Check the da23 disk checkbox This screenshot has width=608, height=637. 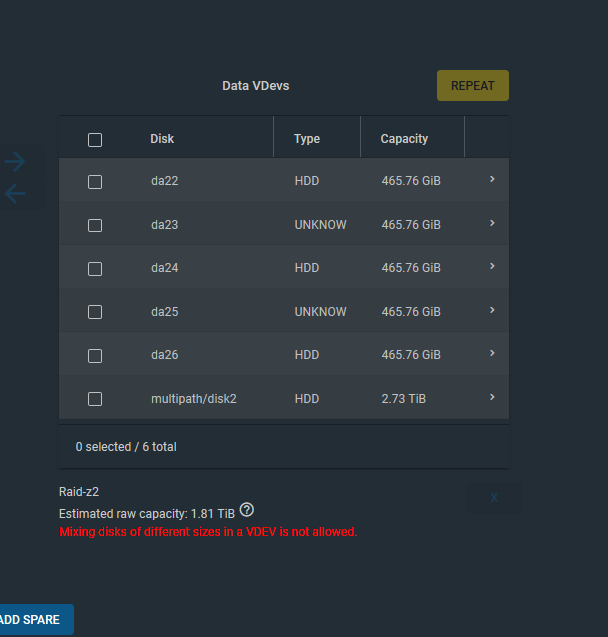[x=95, y=225]
